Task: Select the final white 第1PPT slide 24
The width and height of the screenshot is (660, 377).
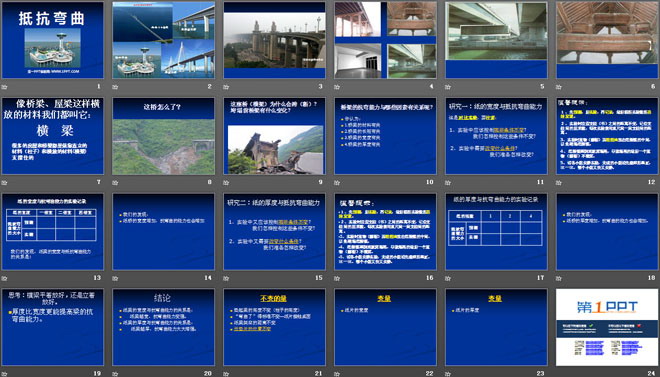Action: [x=607, y=327]
